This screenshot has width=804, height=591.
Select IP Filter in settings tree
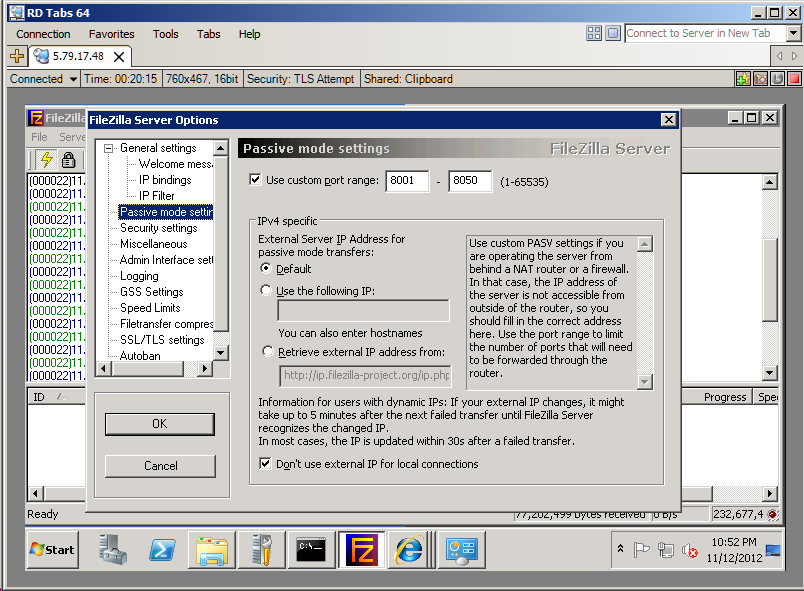tap(156, 196)
